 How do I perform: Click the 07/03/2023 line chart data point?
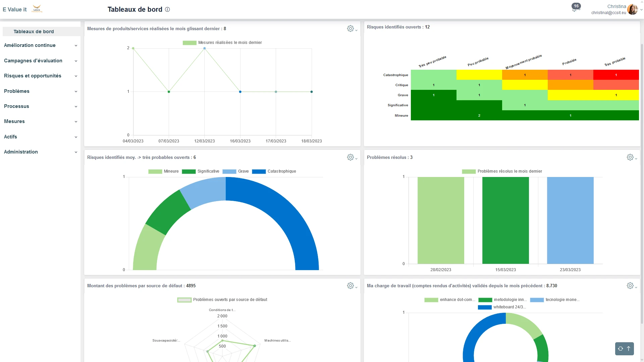[x=169, y=92]
